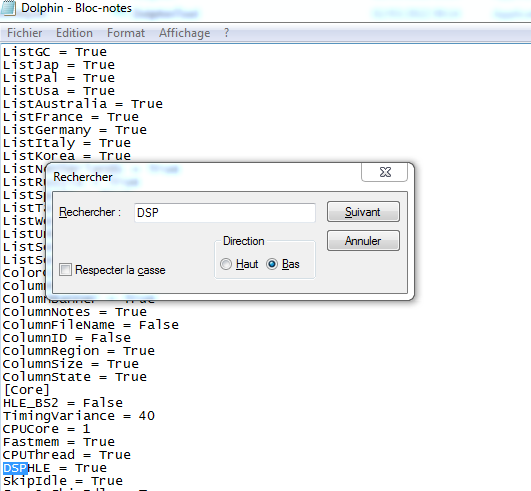Click the line 'ListFrance = True'

pyautogui.click(x=71, y=117)
